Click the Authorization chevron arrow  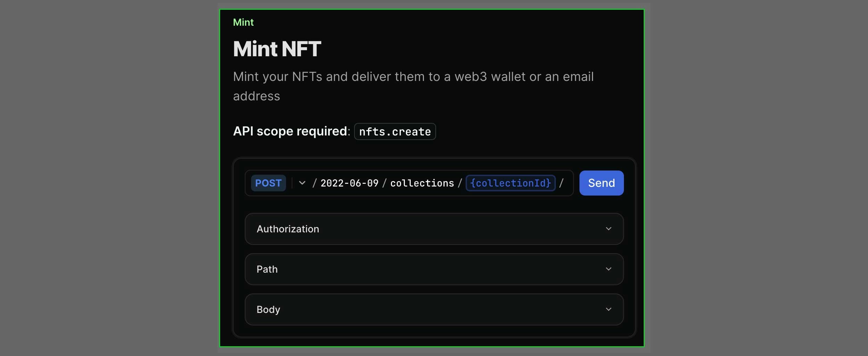pos(609,229)
